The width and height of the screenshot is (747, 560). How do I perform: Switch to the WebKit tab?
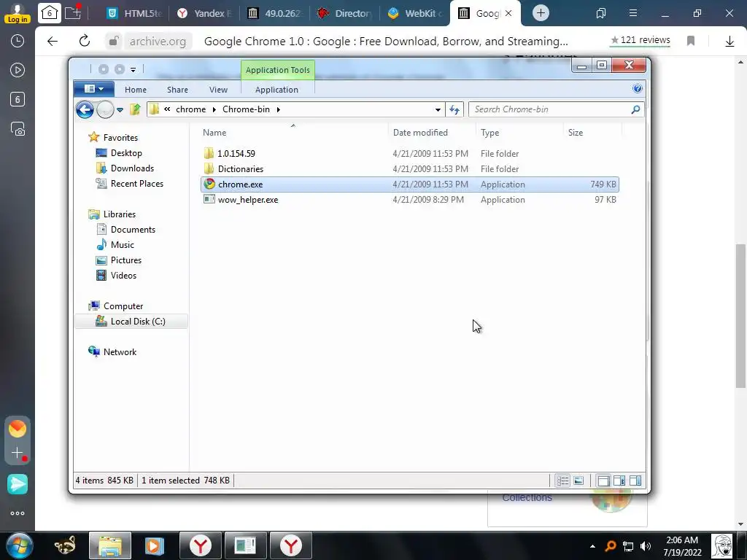point(415,13)
